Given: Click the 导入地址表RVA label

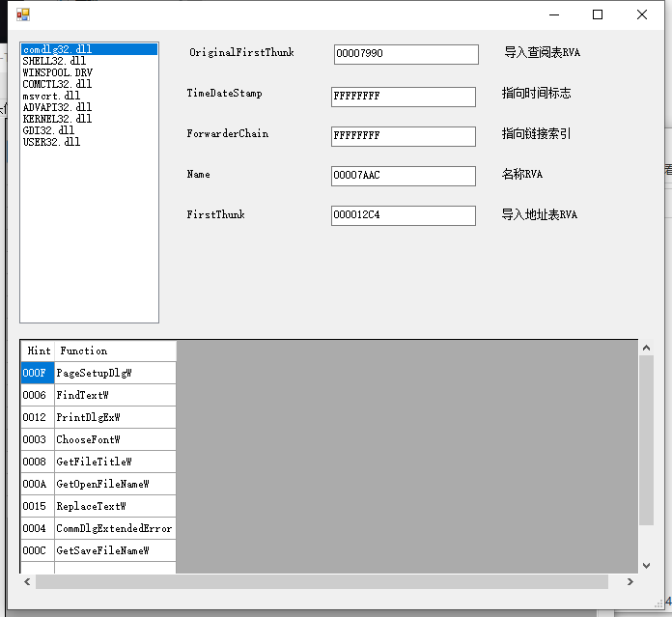Looking at the screenshot, I should click(540, 214).
